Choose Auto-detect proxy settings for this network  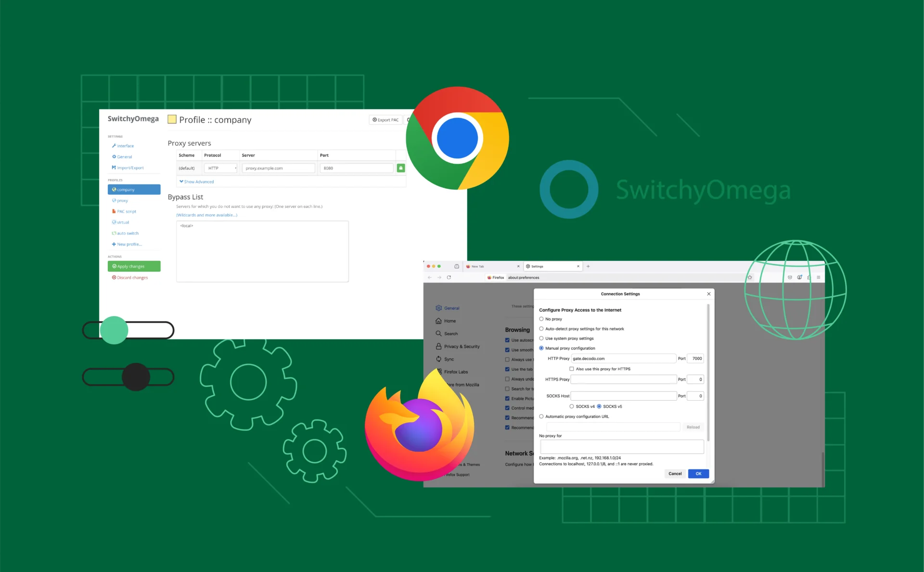541,329
